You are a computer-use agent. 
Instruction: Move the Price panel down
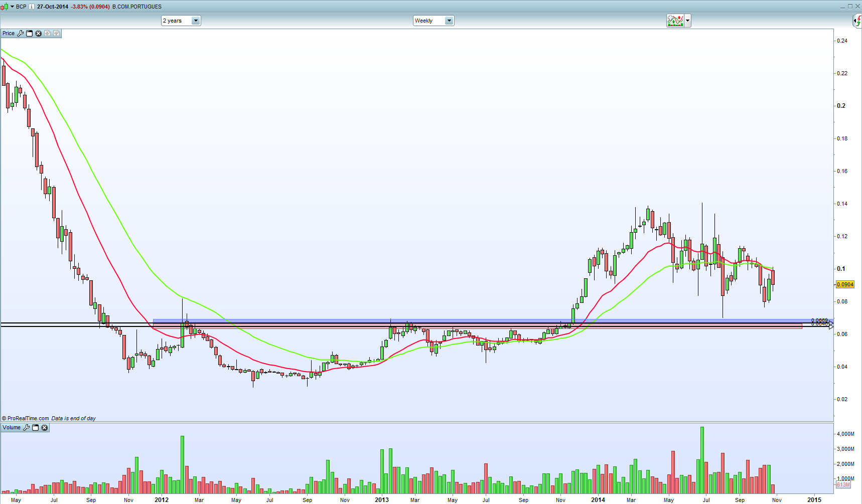[47, 33]
